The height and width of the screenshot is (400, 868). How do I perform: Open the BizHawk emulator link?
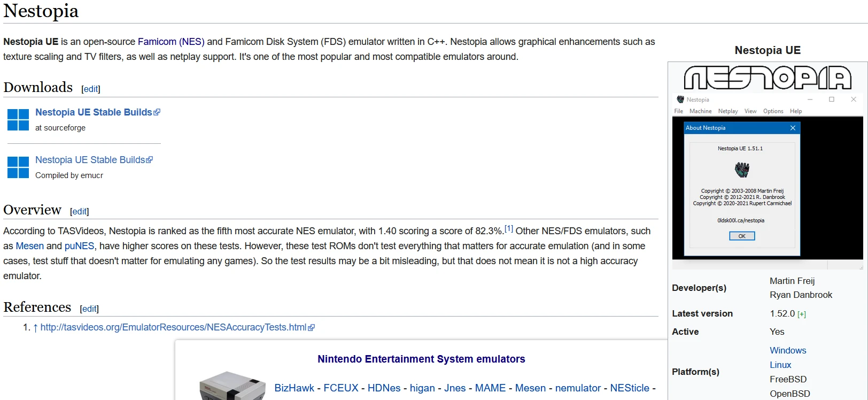tap(294, 388)
